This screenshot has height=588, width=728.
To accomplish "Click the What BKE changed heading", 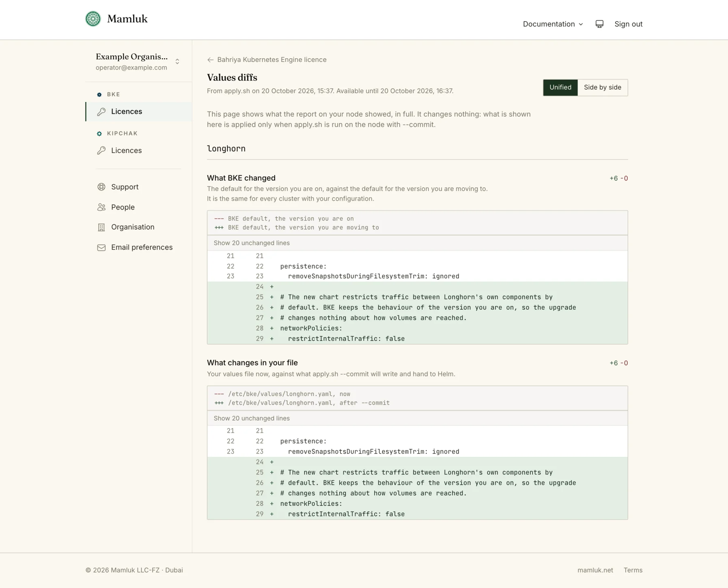I will [241, 178].
